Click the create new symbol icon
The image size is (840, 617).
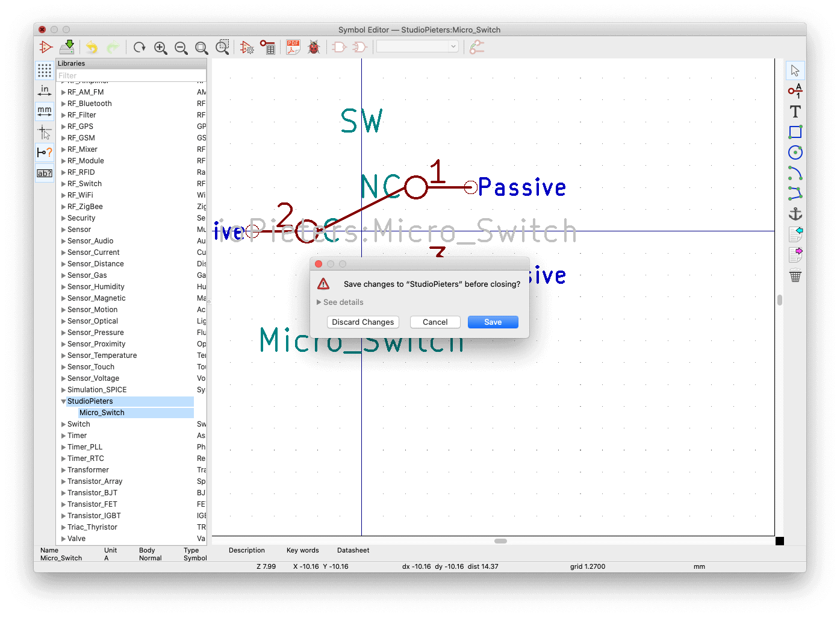46,47
